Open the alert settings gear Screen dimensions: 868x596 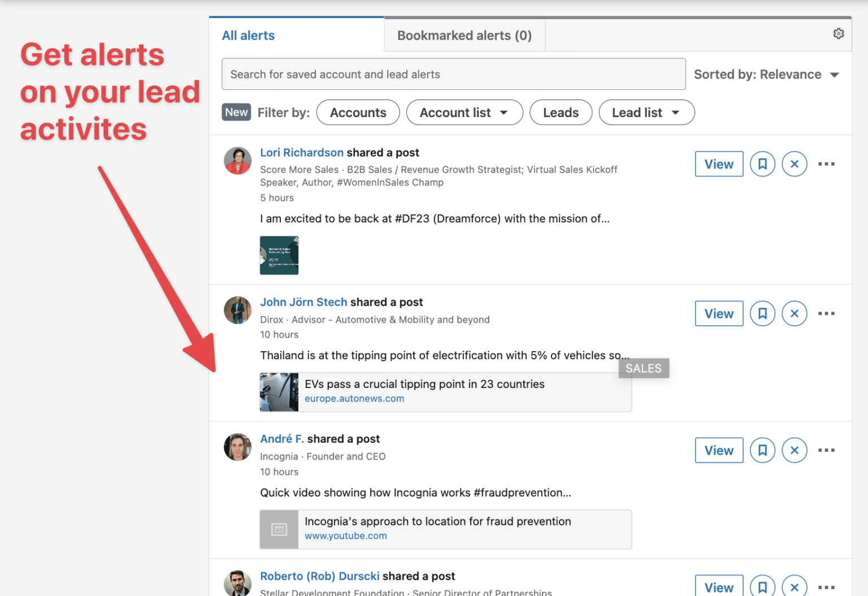point(838,33)
